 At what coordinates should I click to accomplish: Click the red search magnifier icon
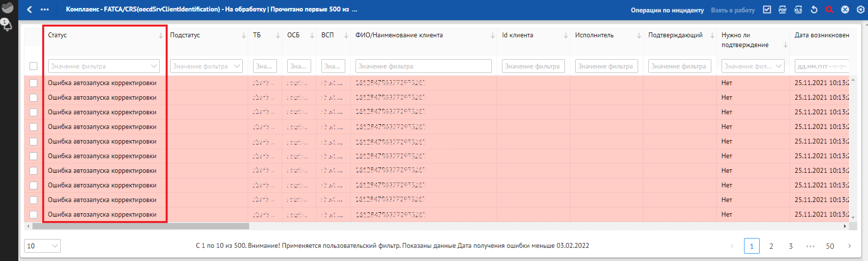pos(829,10)
